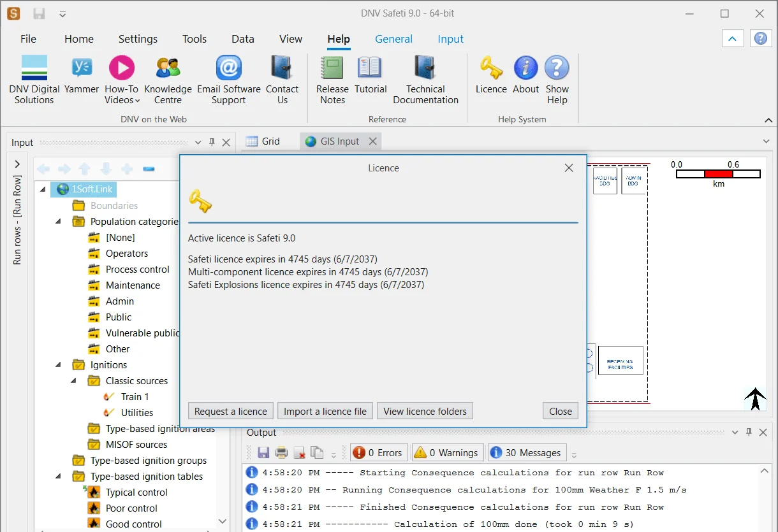Expand the Run rows side panel

pos(17,164)
